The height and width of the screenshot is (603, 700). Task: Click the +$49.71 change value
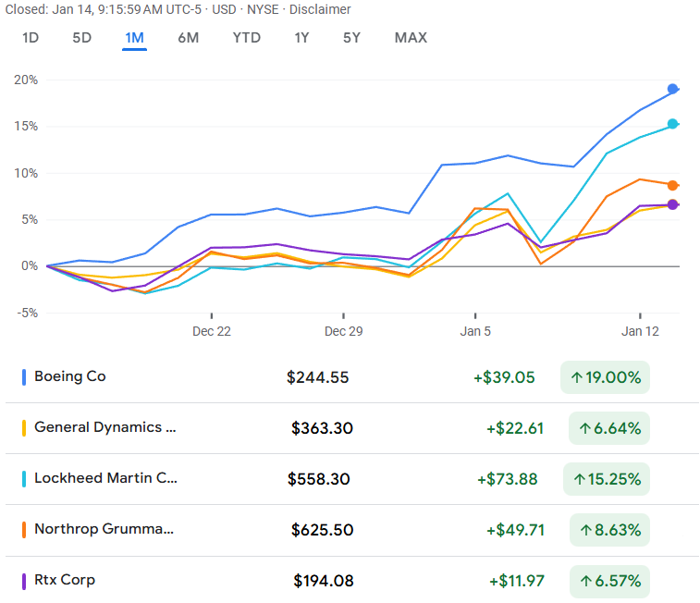[515, 530]
